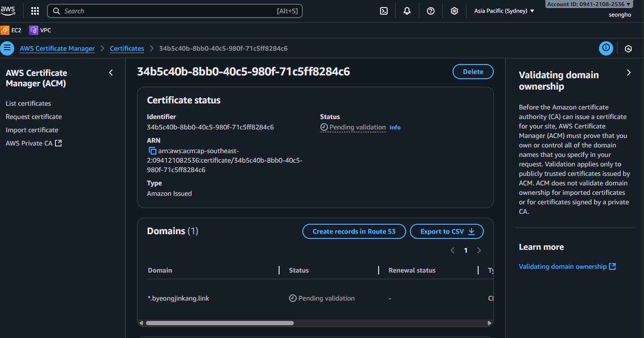Go to previous page of Domains table
The height and width of the screenshot is (338, 644).
point(453,250)
